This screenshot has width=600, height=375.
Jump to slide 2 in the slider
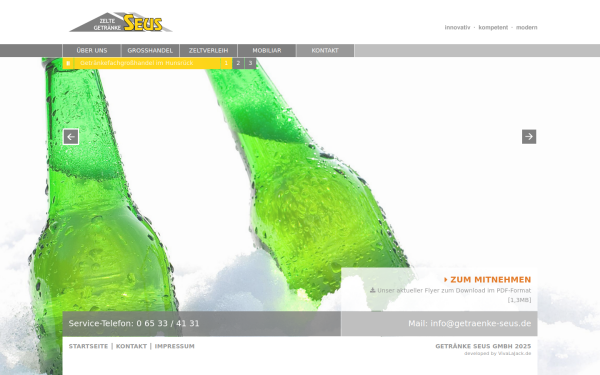tap(238, 63)
